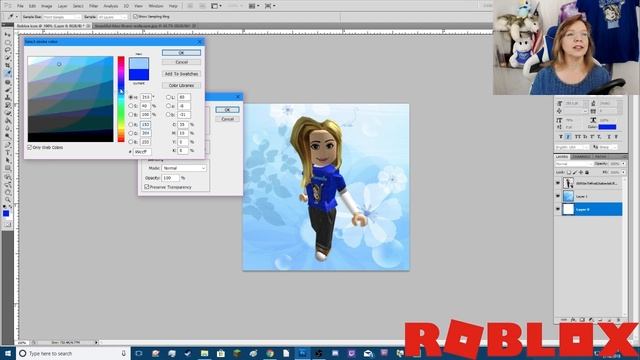Select the S saturation radio button
This screenshot has height=360, width=640.
[131, 106]
